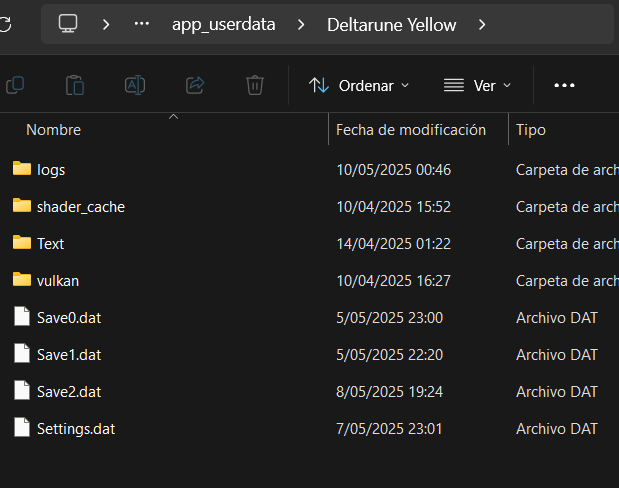This screenshot has width=619, height=488.
Task: Sort by Fecha de modificación column
Action: (x=411, y=130)
